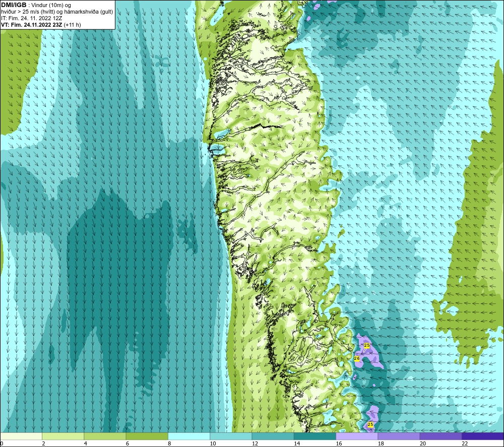Click the "(+11 h)" forecast offset text
The width and height of the screenshot is (504, 447).
72,25
